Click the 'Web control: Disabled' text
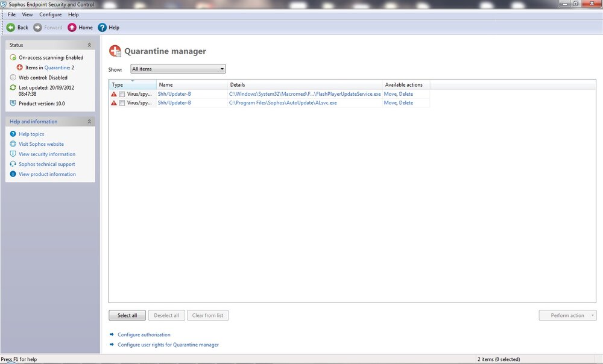Screen dimensions: 603x364 (43, 77)
